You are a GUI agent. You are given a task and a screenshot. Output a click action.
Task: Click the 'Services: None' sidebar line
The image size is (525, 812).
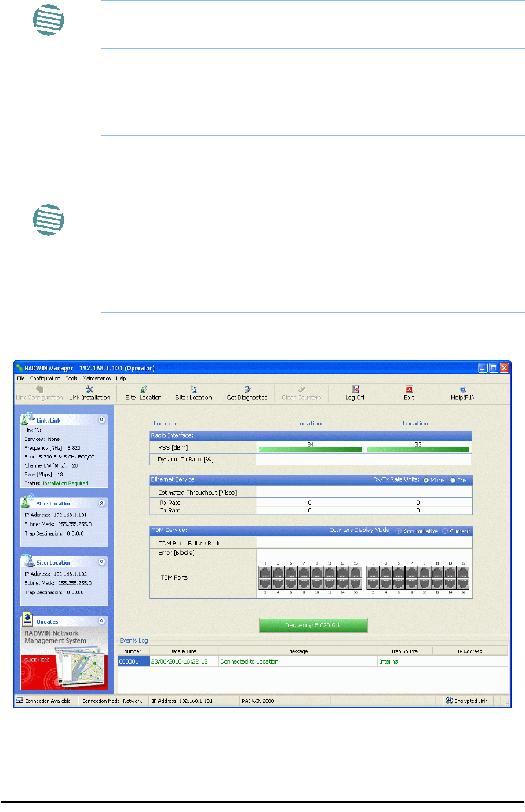click(x=42, y=439)
